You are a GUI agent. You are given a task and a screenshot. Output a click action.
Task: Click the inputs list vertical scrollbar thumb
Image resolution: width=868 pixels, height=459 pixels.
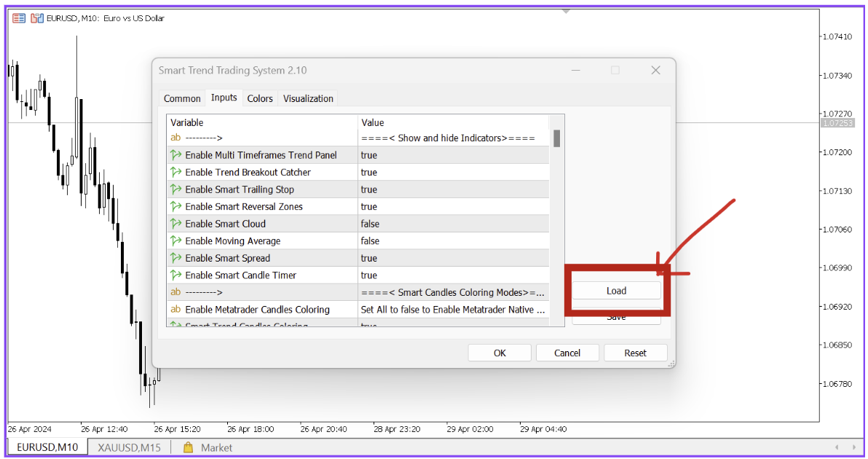pos(556,138)
